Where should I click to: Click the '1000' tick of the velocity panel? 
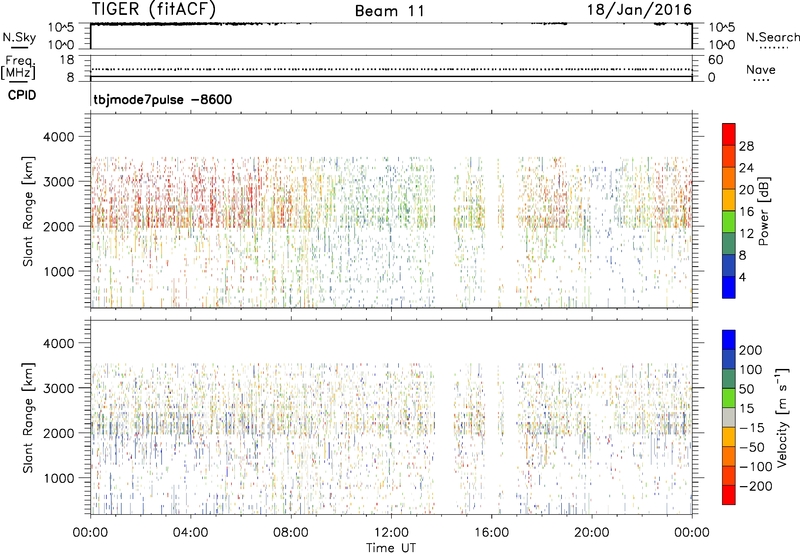pos(59,478)
